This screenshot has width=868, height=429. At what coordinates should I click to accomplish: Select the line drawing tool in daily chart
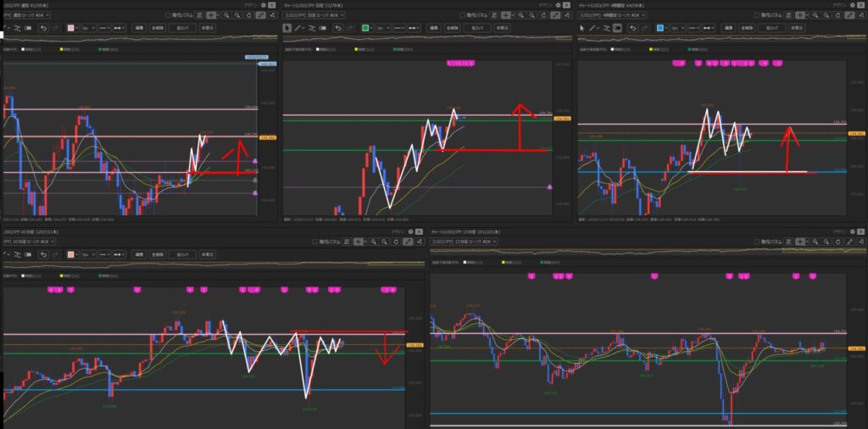297,28
